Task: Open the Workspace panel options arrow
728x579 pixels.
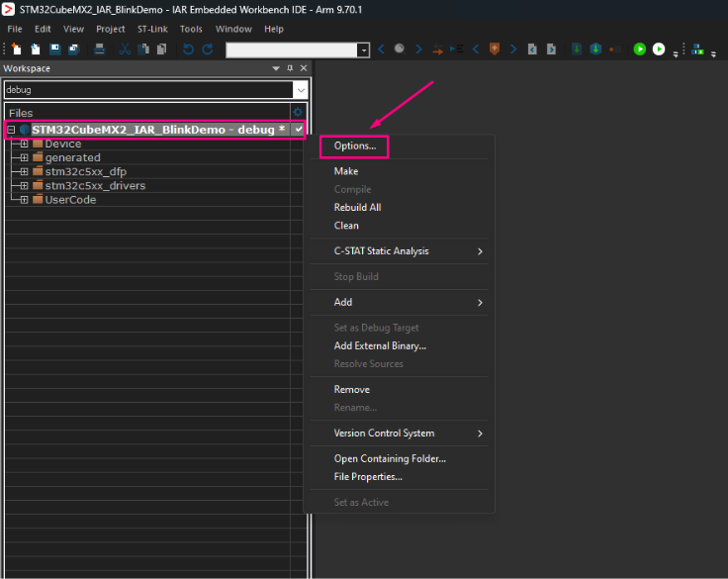Action: [276, 68]
